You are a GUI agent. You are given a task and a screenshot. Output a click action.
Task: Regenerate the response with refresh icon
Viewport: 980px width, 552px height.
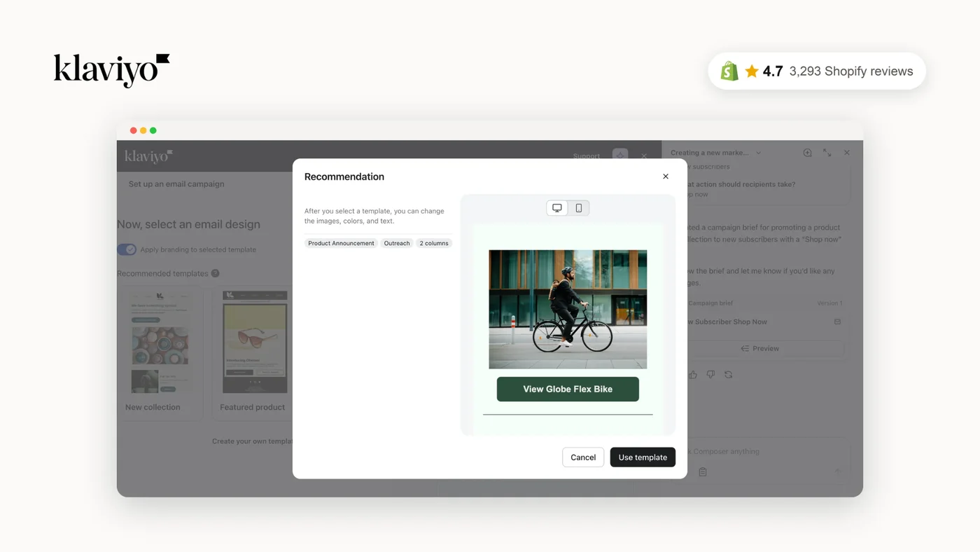click(x=729, y=375)
